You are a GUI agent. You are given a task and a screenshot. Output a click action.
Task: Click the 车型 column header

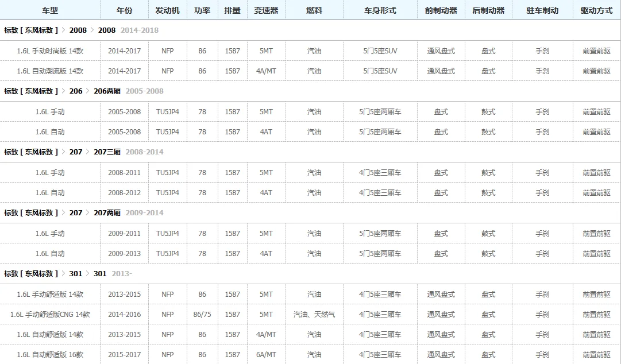point(50,10)
